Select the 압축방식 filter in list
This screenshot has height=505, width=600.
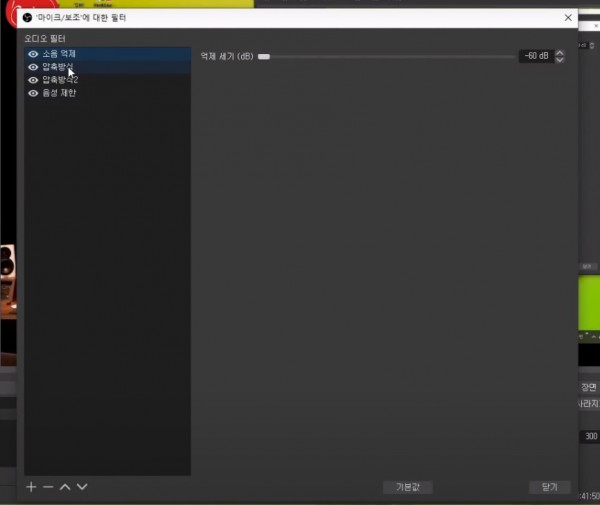point(58,67)
